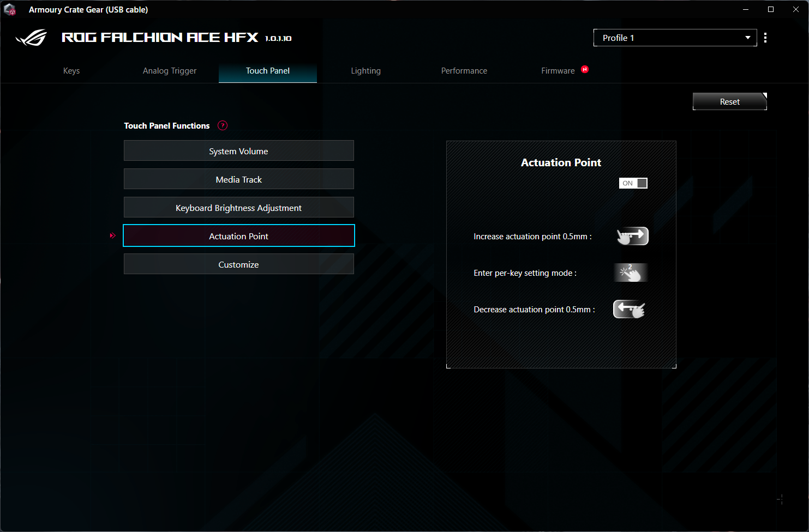Image resolution: width=809 pixels, height=532 pixels.
Task: Click the Armoury Crate app icon in title bar
Action: pyautogui.click(x=10, y=10)
